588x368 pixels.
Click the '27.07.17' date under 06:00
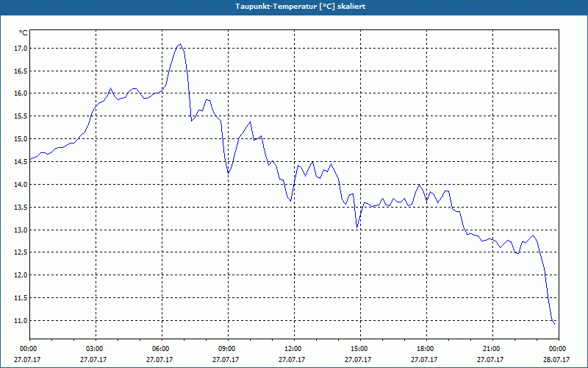159,359
